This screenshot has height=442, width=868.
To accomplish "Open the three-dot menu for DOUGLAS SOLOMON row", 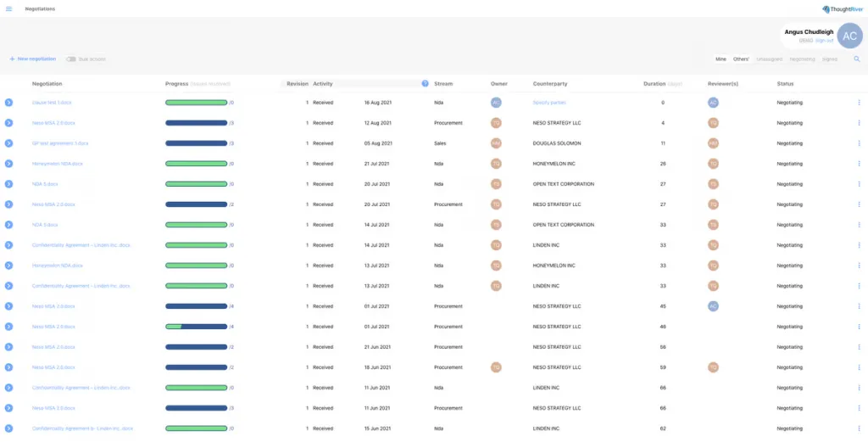I will [x=859, y=143].
